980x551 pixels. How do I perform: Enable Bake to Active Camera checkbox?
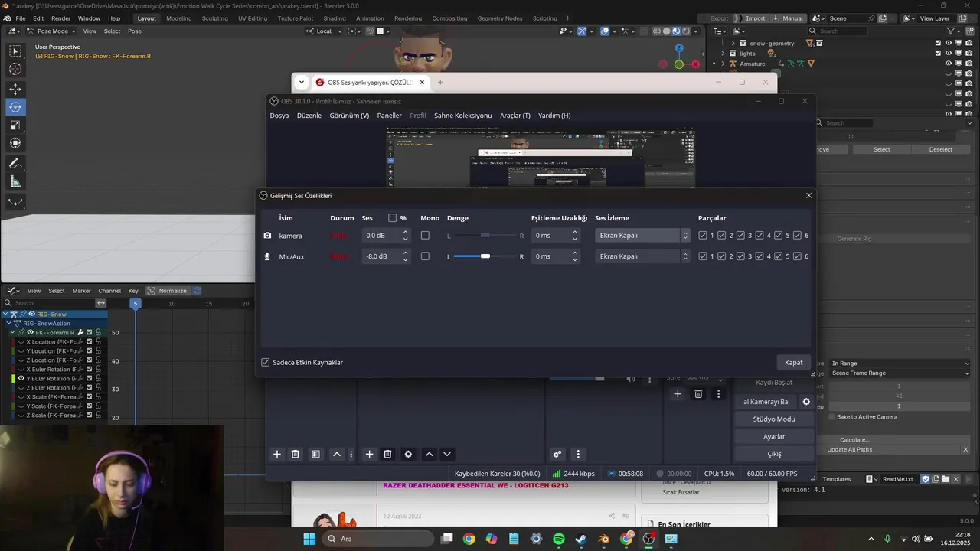[x=832, y=417]
